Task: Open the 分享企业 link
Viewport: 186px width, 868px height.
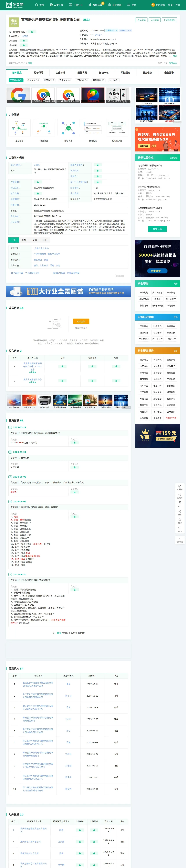Action: coord(173,63)
